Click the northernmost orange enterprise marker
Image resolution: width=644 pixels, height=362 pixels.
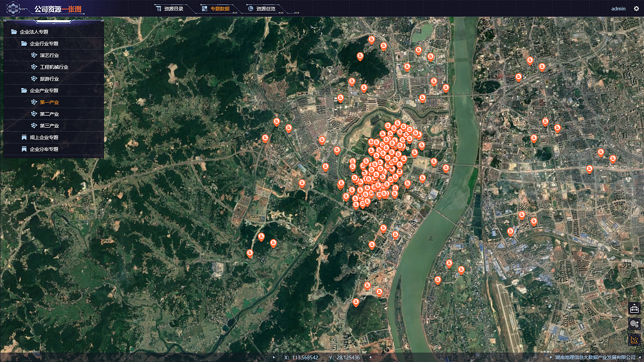click(x=371, y=40)
